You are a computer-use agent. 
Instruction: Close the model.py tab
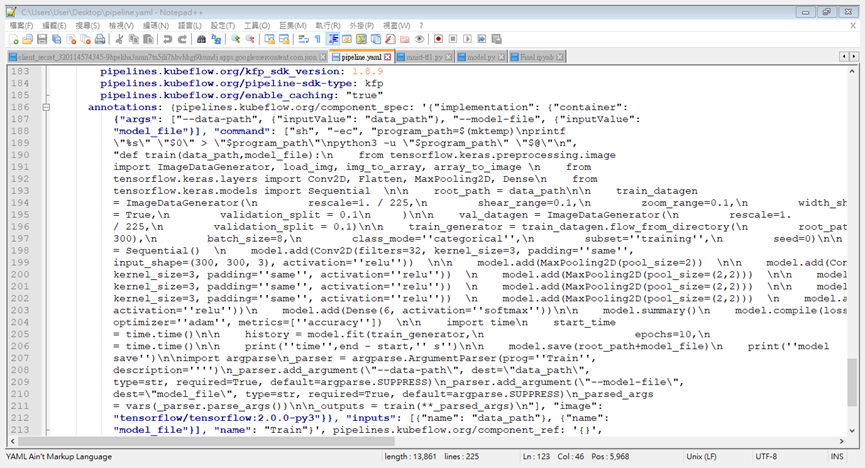click(x=501, y=57)
